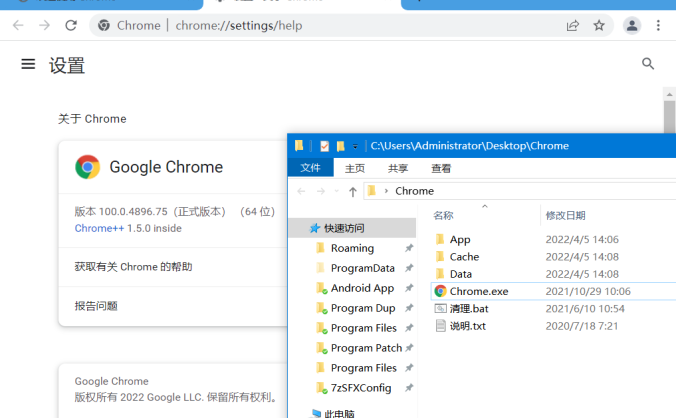The image size is (676, 418).
Task: Select ProgramData in quick access
Action: point(363,268)
